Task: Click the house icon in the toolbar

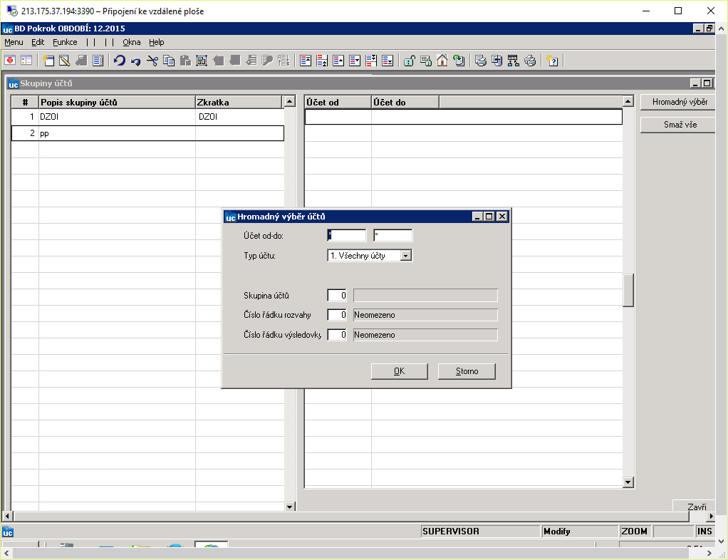Action: click(x=442, y=61)
